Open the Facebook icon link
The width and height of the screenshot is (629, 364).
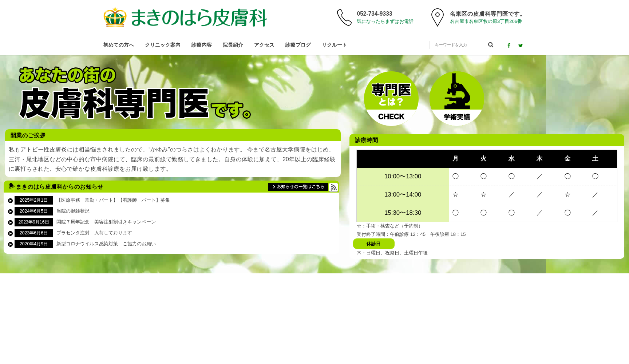(509, 45)
